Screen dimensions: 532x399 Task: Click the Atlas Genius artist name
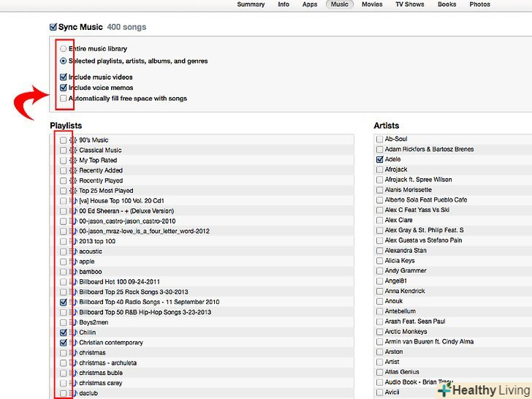[x=402, y=372]
